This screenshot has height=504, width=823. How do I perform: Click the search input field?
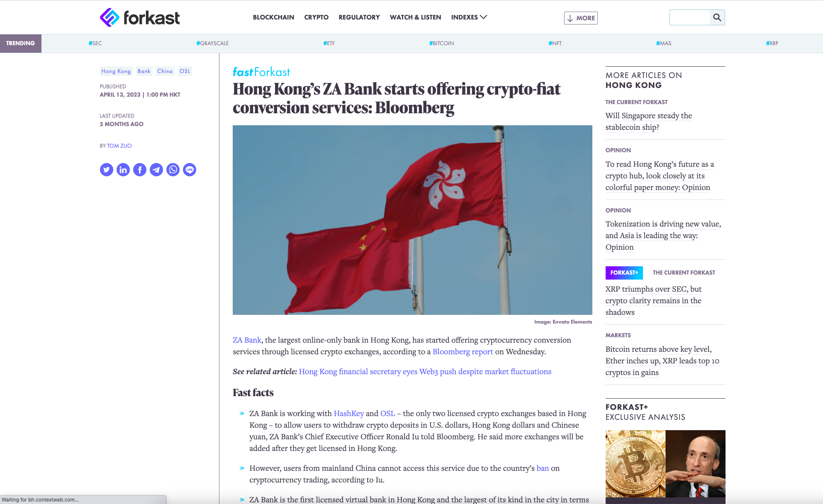click(689, 17)
